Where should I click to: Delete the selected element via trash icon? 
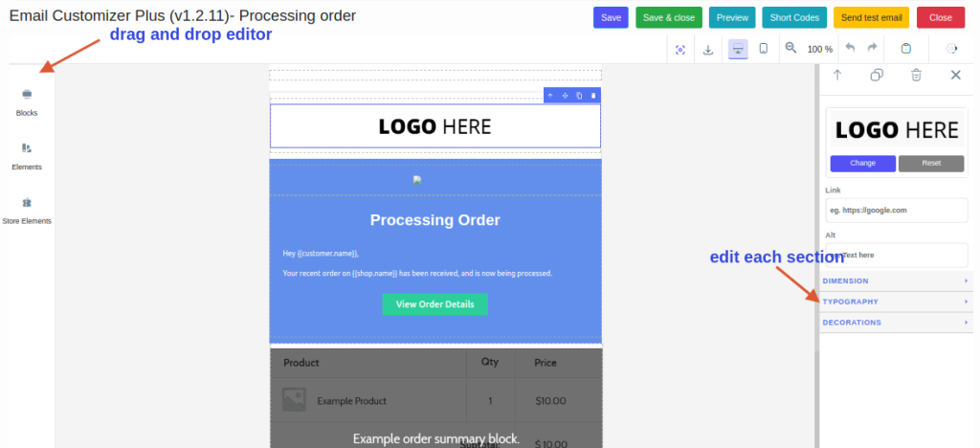tap(916, 76)
